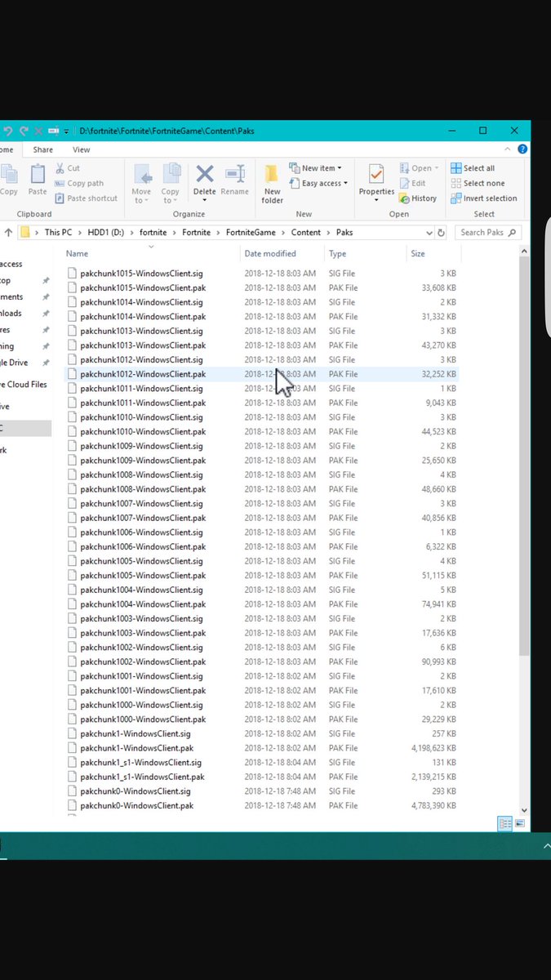Click the Invert selection icon

pyautogui.click(x=456, y=198)
